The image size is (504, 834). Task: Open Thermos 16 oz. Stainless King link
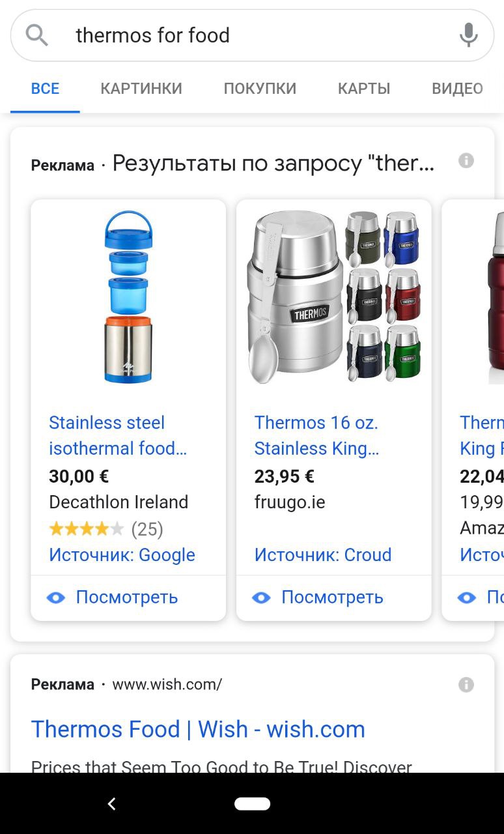[x=316, y=435]
